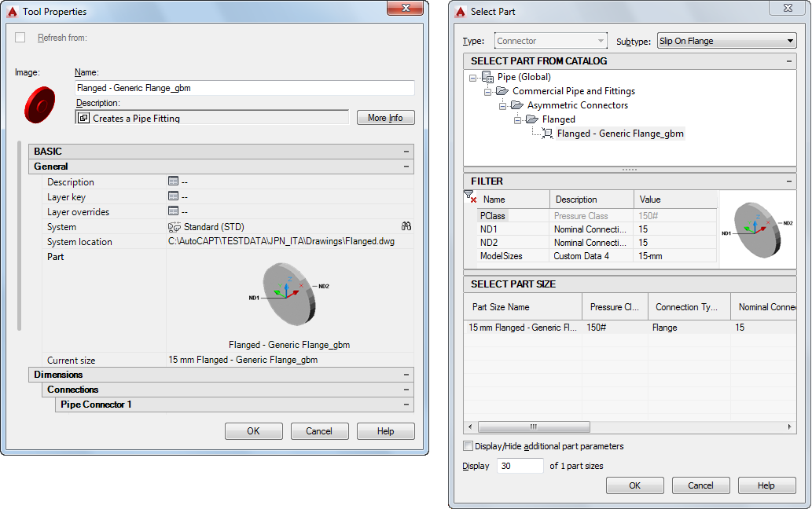The height and width of the screenshot is (509, 812).
Task: Collapse the Flanged tree node
Action: (x=517, y=120)
